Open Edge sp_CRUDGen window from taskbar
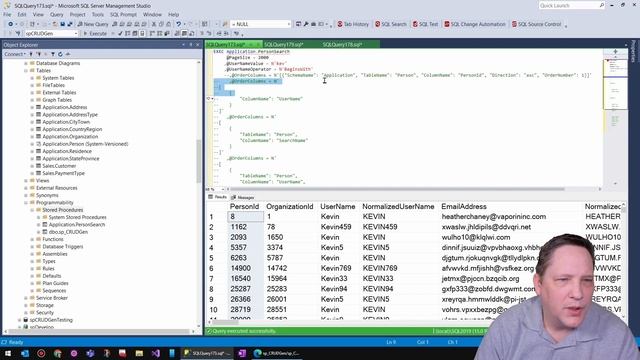 click(x=277, y=353)
